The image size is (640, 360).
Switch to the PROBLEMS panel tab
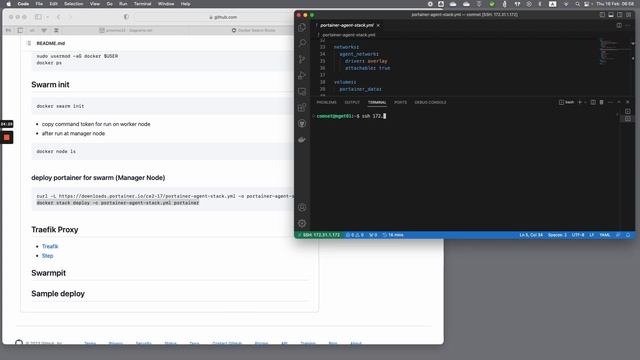327,102
